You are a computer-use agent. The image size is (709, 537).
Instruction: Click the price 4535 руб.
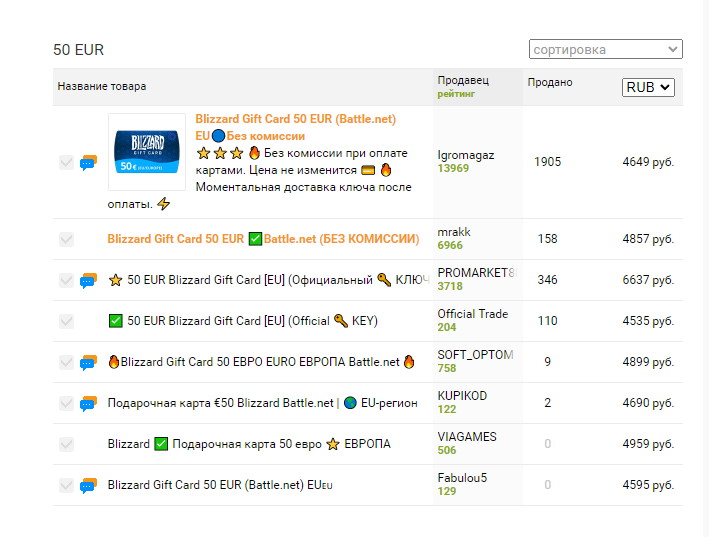coord(648,321)
